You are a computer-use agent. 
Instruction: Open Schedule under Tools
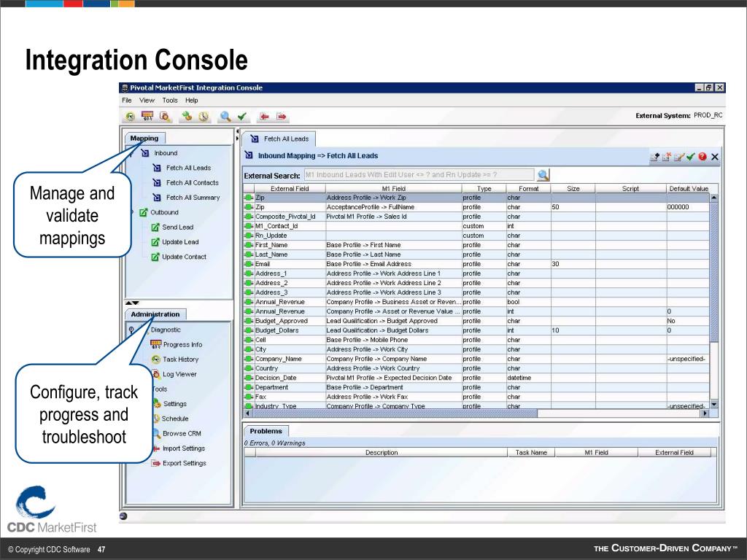point(175,419)
